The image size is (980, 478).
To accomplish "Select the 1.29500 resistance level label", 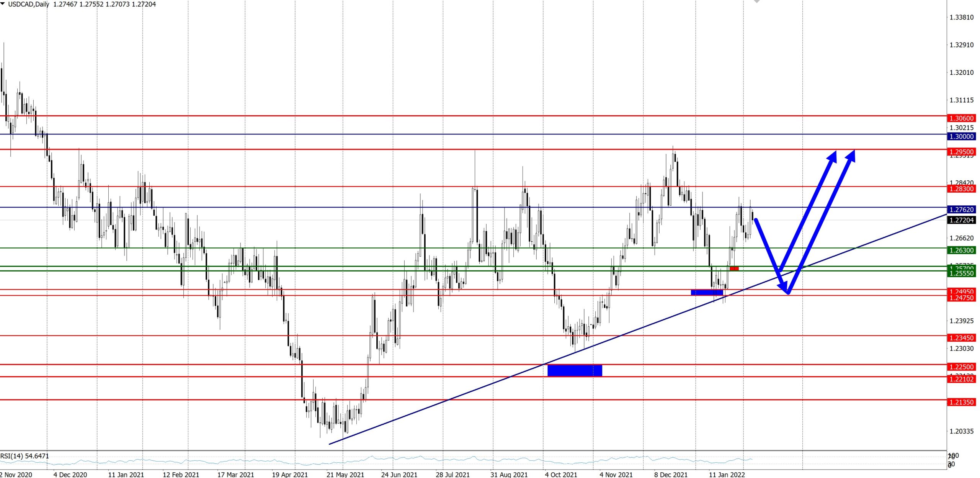I will coord(962,152).
